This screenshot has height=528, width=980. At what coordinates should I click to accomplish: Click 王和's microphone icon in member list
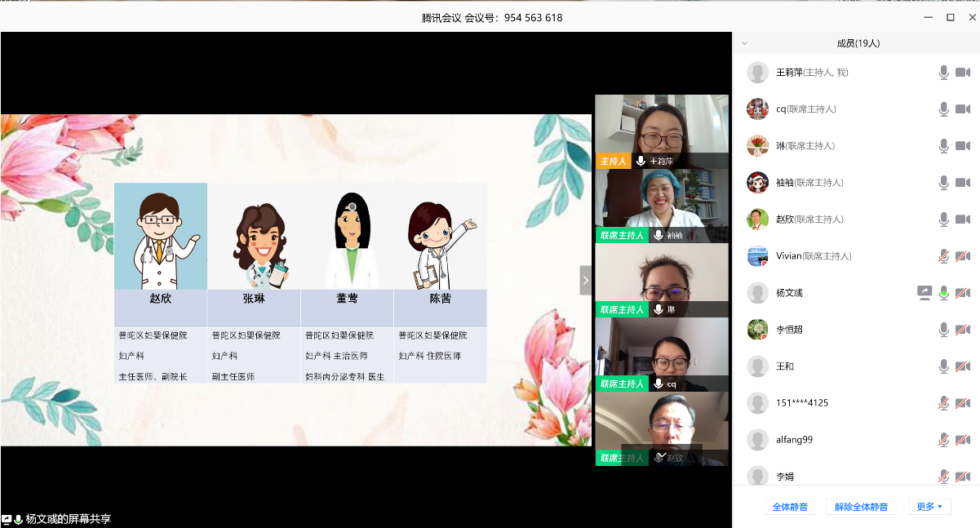(943, 366)
